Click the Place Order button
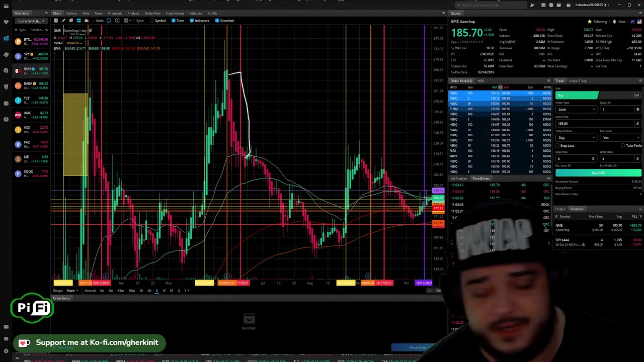644x362 pixels. tap(418, 347)
